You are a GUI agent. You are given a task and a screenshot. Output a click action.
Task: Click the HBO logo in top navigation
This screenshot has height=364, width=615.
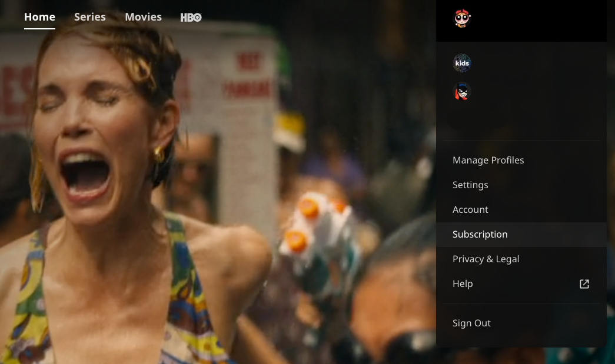point(191,17)
